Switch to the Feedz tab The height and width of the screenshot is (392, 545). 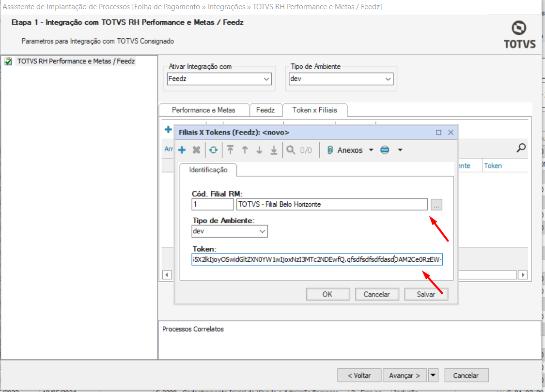[265, 110]
